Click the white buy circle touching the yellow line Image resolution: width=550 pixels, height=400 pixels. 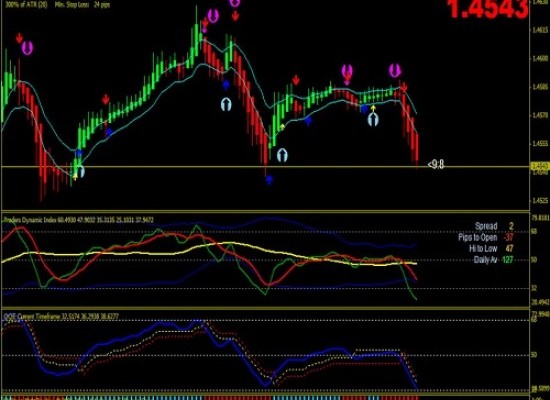pyautogui.click(x=80, y=172)
